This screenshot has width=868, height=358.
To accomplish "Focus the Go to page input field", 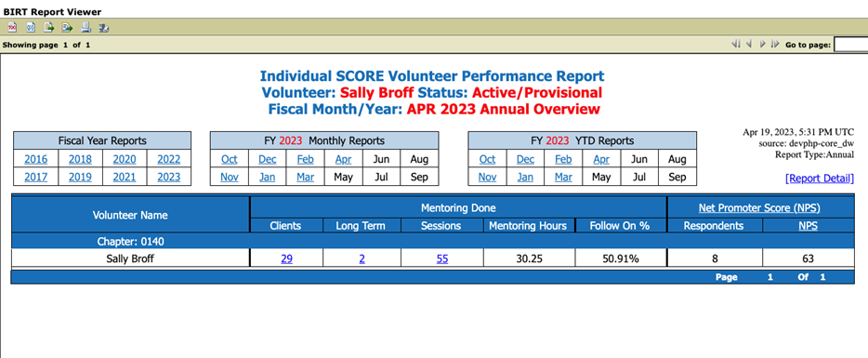I will (851, 45).
